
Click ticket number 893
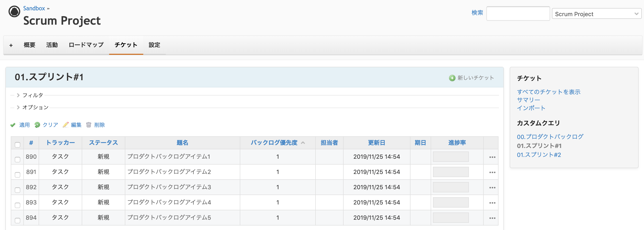click(x=31, y=202)
